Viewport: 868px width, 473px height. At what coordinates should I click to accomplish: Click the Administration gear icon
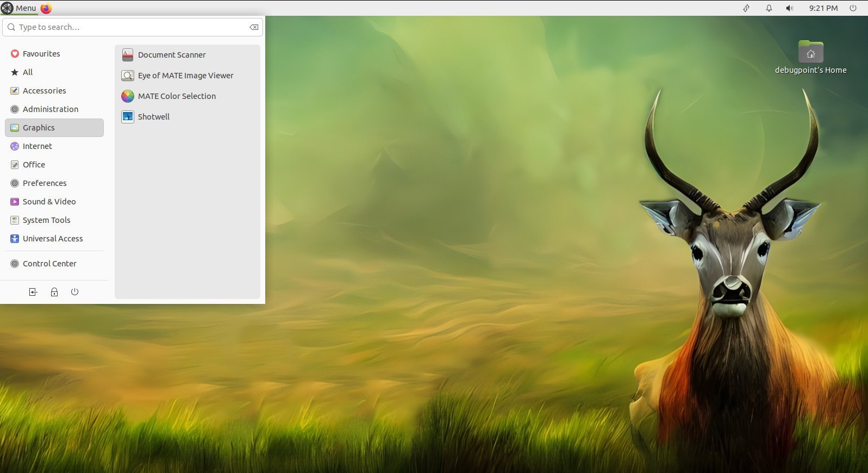[15, 109]
